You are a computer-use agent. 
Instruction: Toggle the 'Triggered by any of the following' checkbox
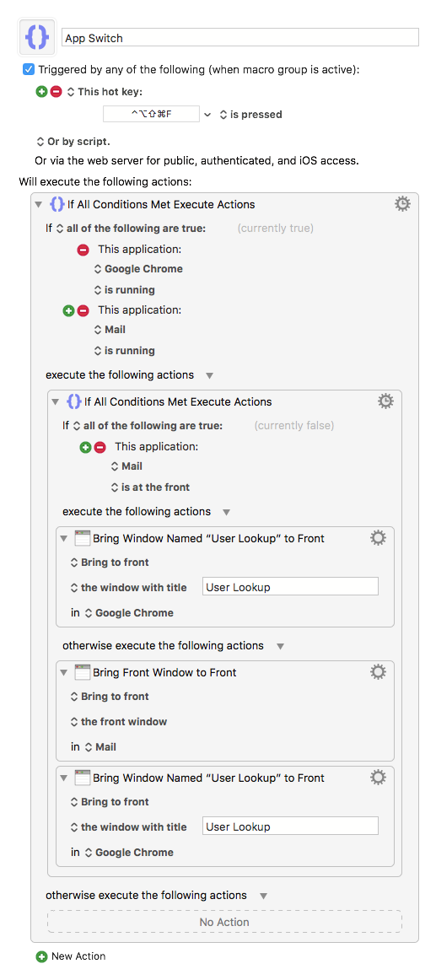[x=28, y=69]
